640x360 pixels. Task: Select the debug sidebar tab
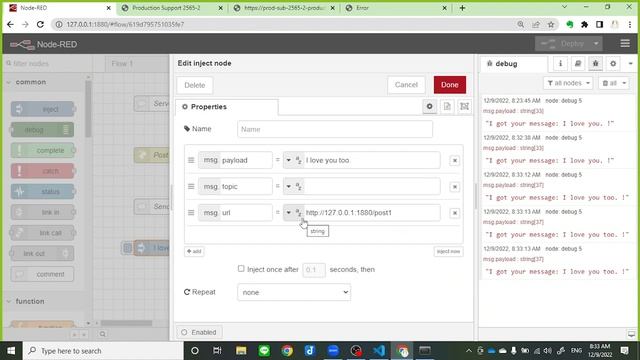coord(513,64)
